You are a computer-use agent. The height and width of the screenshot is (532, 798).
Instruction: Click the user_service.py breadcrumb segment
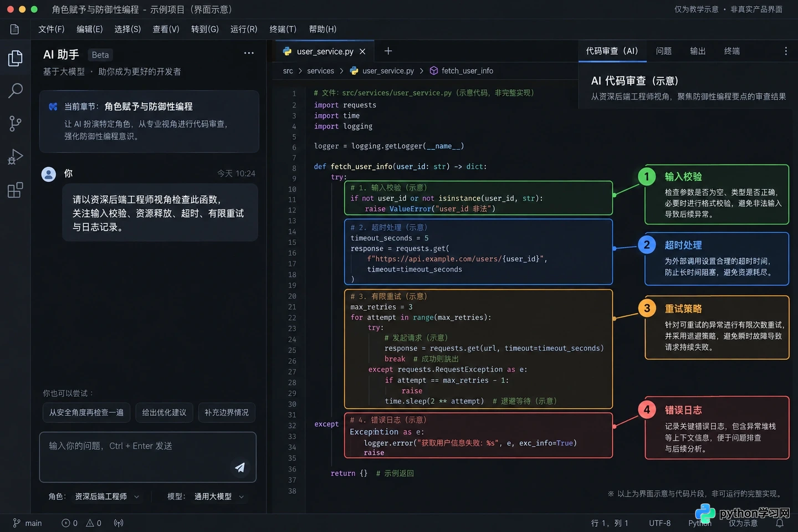(x=382, y=71)
